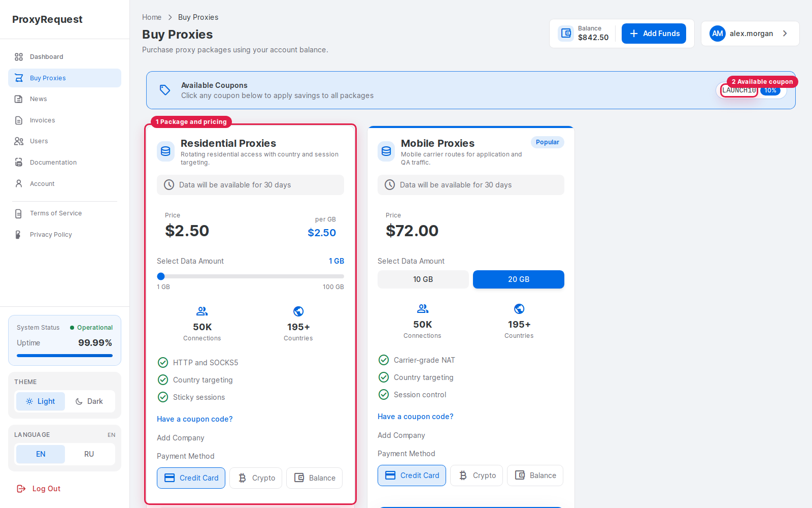Image resolution: width=812 pixels, height=508 pixels.
Task: Click the Home breadcrumb link
Action: tap(152, 17)
